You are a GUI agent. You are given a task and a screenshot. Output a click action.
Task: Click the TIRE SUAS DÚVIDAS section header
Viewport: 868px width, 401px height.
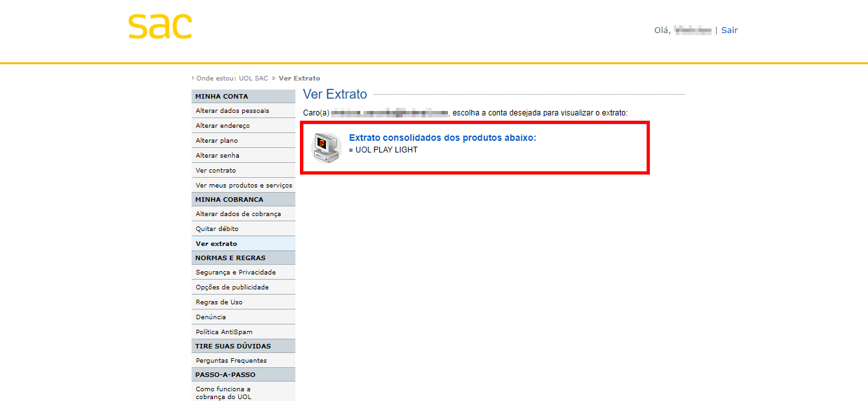[x=243, y=346]
